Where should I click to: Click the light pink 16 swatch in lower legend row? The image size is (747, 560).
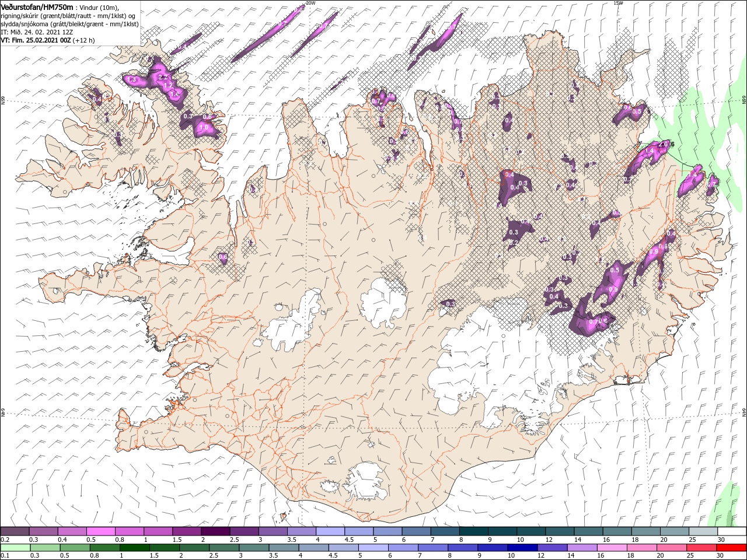pos(613,548)
